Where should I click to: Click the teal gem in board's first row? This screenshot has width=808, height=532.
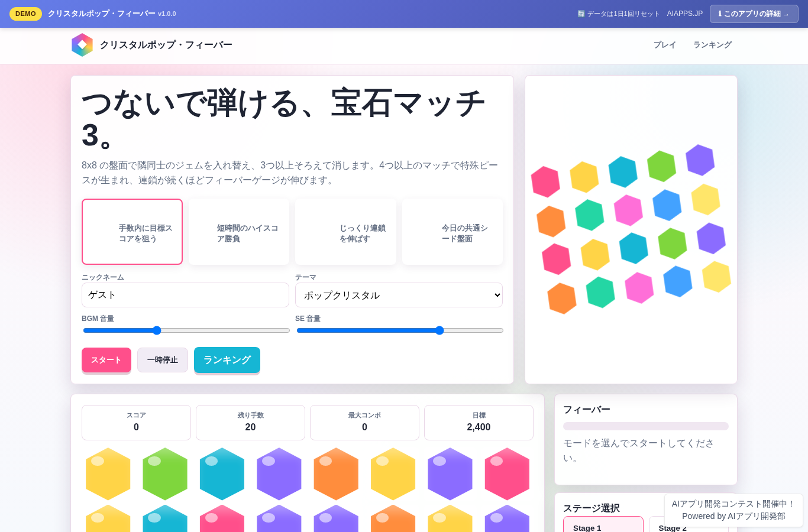click(x=222, y=474)
